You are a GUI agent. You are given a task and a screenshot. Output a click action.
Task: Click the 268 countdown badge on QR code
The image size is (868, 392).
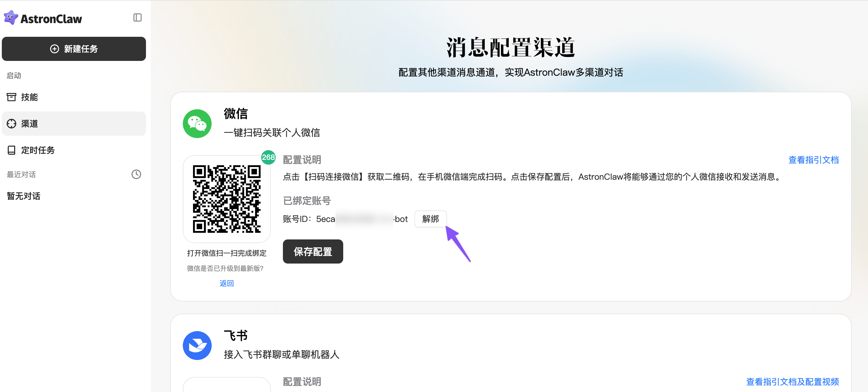(268, 157)
